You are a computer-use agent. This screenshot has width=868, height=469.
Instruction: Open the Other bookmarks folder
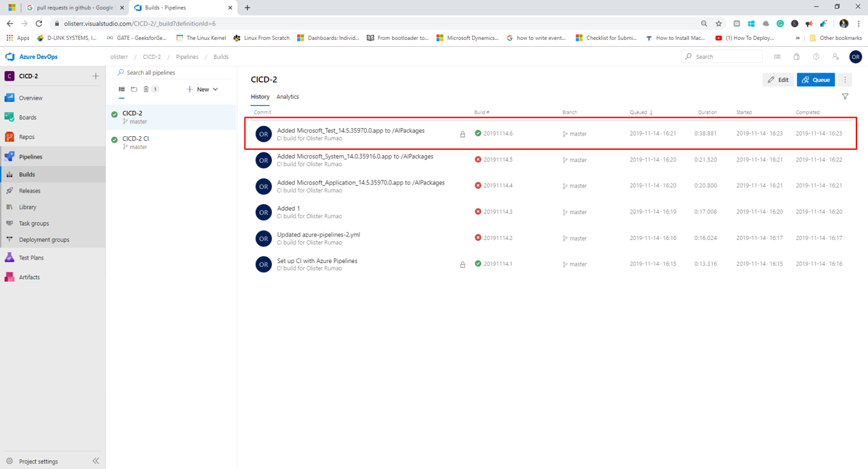[x=835, y=38]
